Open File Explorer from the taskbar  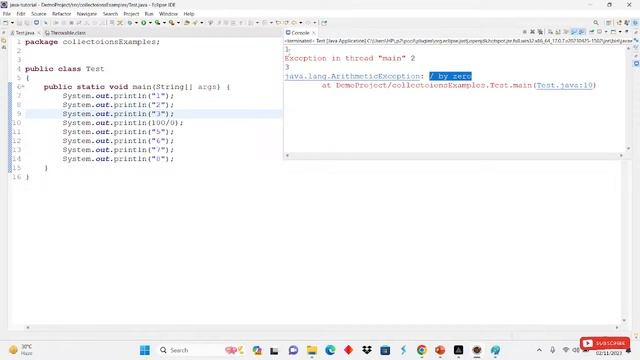tap(312, 350)
